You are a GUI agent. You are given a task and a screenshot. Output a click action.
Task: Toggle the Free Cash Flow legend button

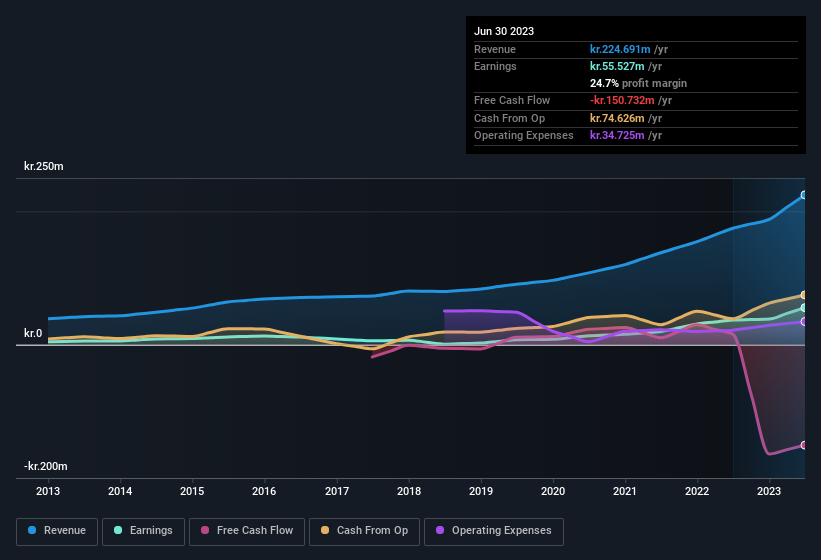(x=247, y=531)
